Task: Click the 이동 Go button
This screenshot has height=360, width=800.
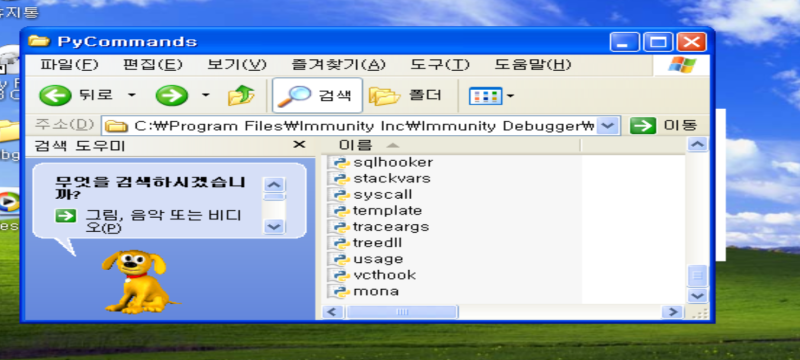Action: click(x=663, y=125)
